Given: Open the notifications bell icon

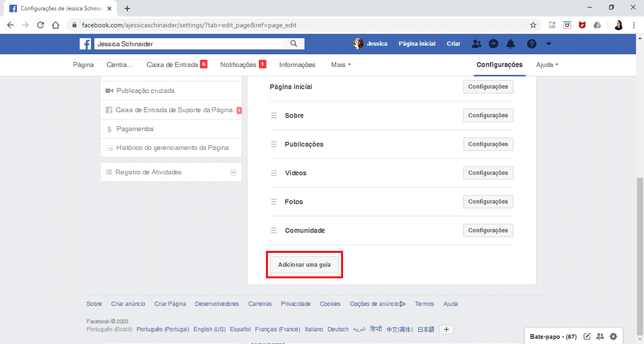Looking at the screenshot, I should (510, 44).
